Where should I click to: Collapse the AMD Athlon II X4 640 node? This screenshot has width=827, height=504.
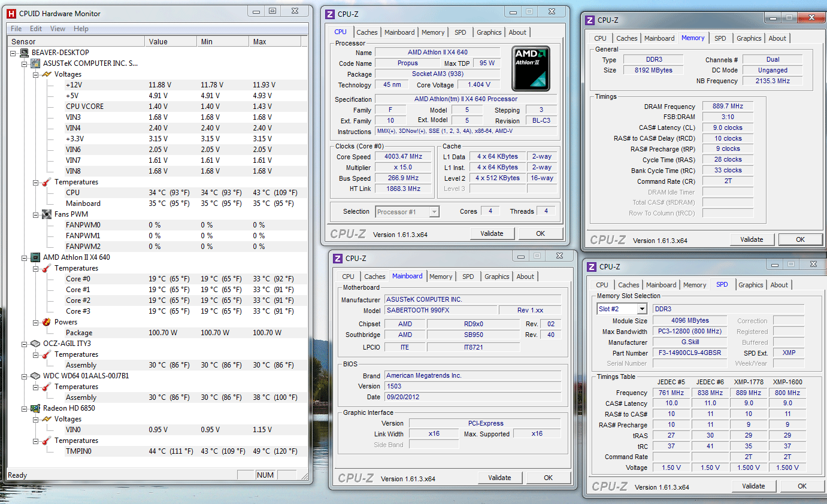(x=25, y=257)
